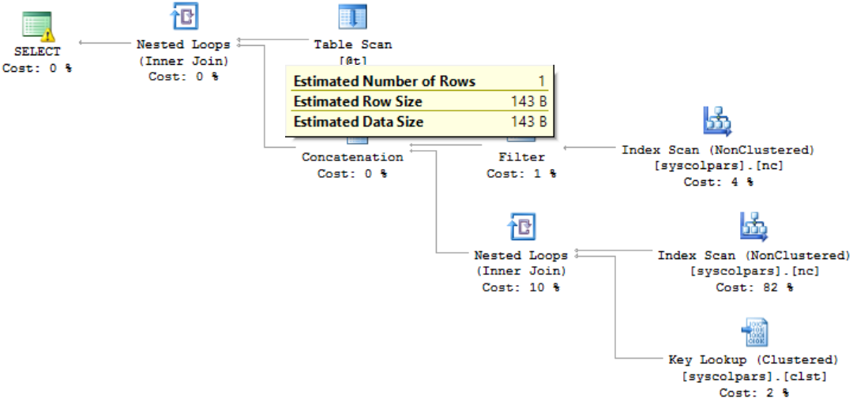Screen dimensions: 868x413
Task: Click the Cost: 4 % text
Action: (718, 182)
